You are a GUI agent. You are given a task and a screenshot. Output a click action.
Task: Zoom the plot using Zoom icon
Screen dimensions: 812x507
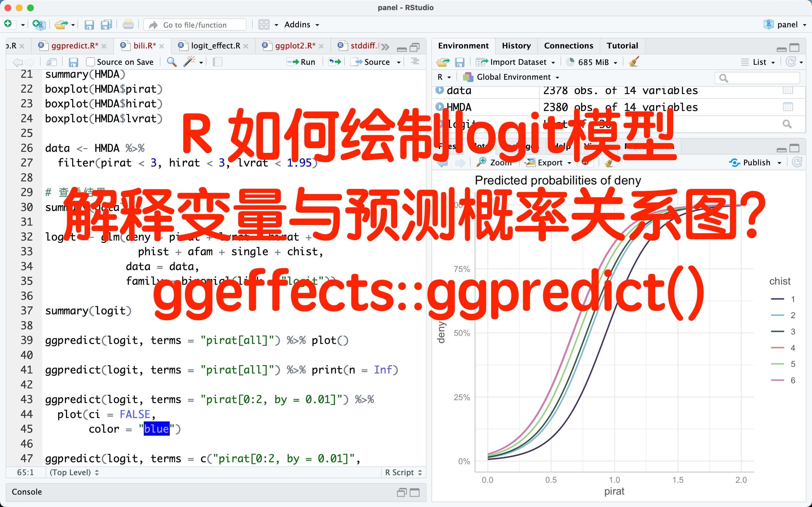coord(496,162)
